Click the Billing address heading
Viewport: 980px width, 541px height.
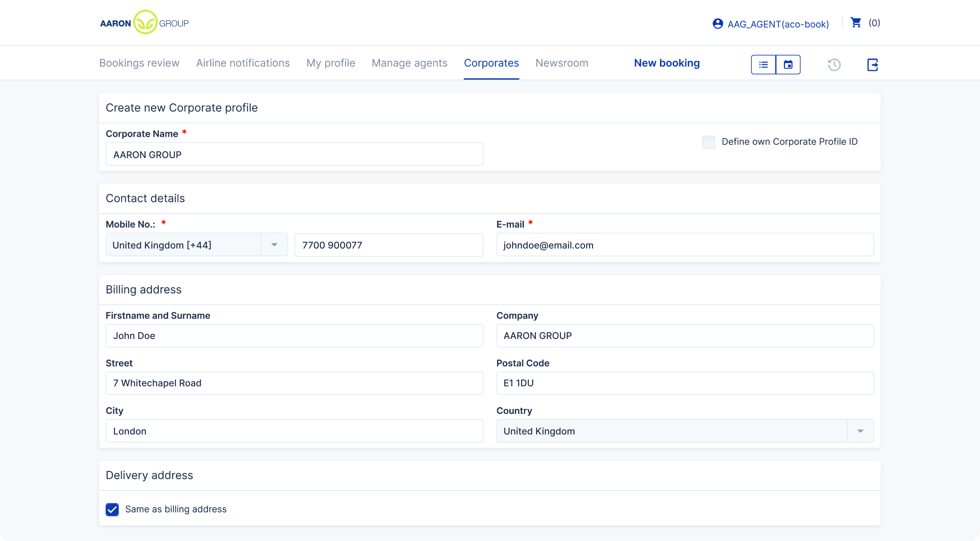coord(143,289)
